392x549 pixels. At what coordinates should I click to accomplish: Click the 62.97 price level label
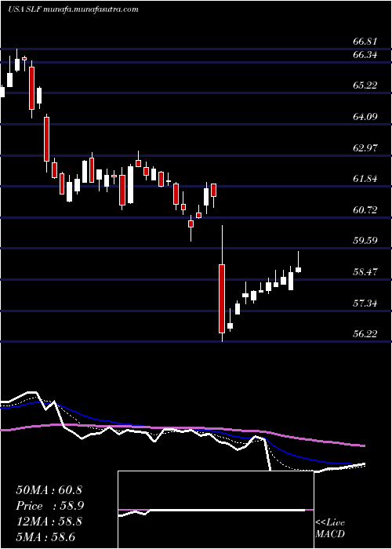(365, 148)
